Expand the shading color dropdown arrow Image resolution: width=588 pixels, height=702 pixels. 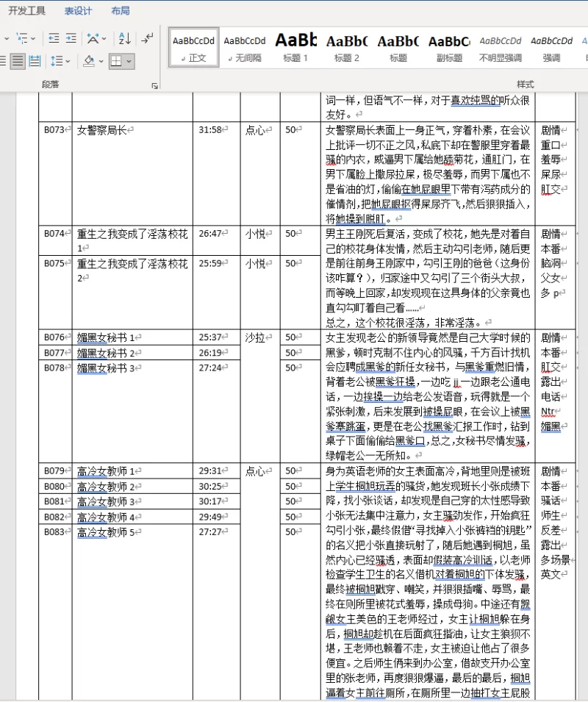101,62
